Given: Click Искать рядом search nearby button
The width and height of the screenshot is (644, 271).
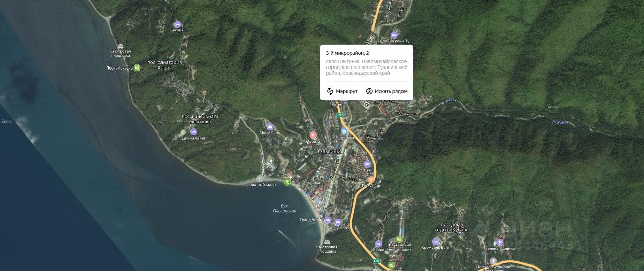Looking at the screenshot, I should click(386, 91).
